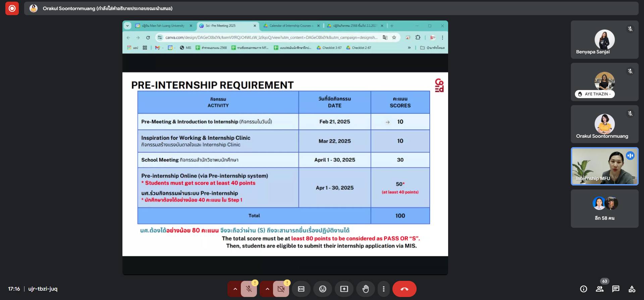
Task: Open Chrome three-dot menu
Action: 442,38
